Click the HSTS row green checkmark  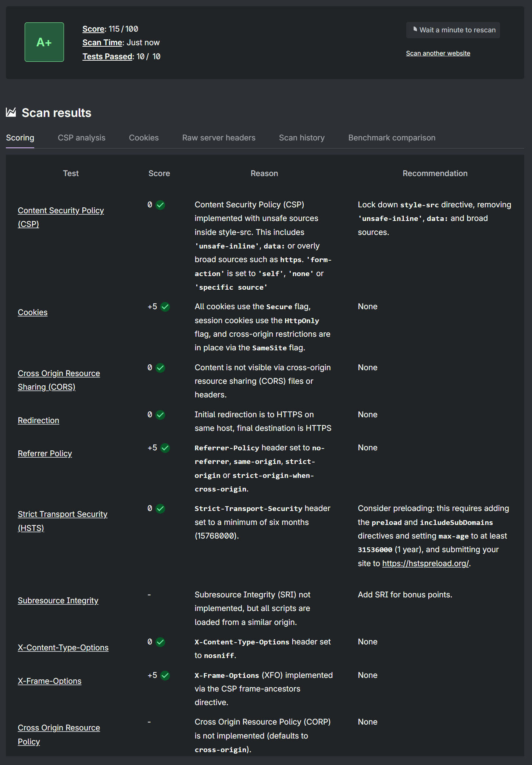(160, 509)
